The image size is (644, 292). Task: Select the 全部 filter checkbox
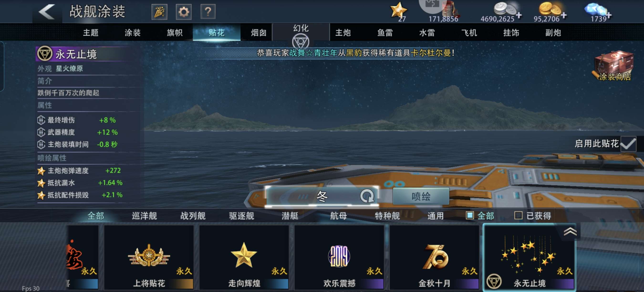(x=470, y=215)
